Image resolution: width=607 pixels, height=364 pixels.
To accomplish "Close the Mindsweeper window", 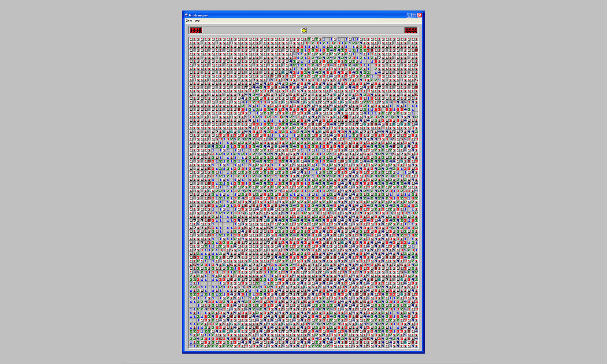I will (x=420, y=15).
